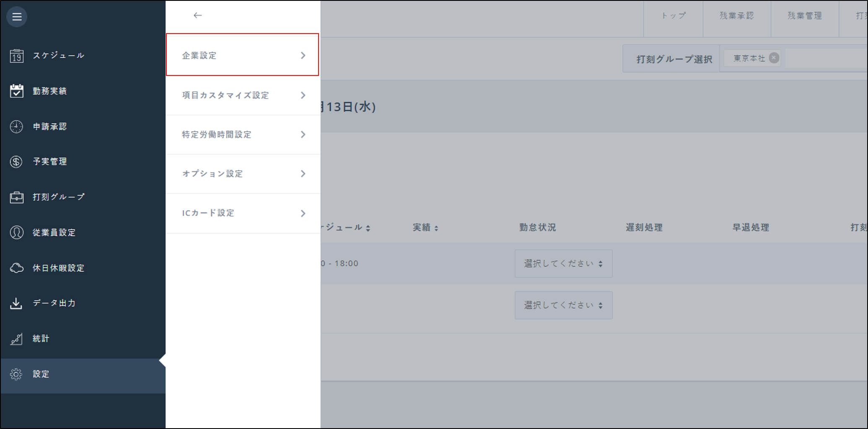The height and width of the screenshot is (429, 868).
Task: Switch to the トップ tab
Action: (673, 15)
